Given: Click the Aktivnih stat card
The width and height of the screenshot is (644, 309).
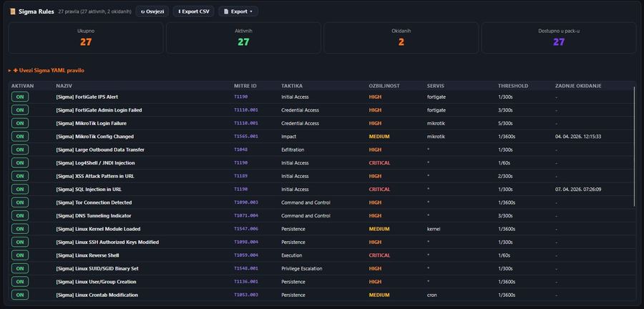Looking at the screenshot, I should coord(243,38).
